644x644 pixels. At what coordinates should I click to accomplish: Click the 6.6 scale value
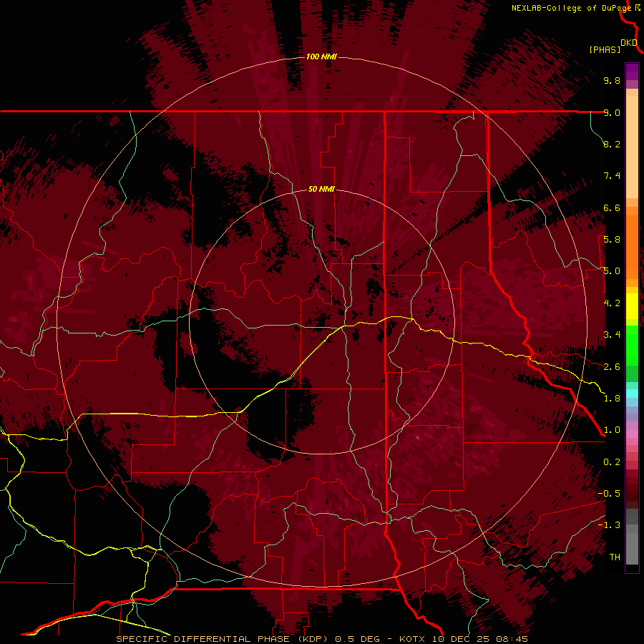pos(612,208)
